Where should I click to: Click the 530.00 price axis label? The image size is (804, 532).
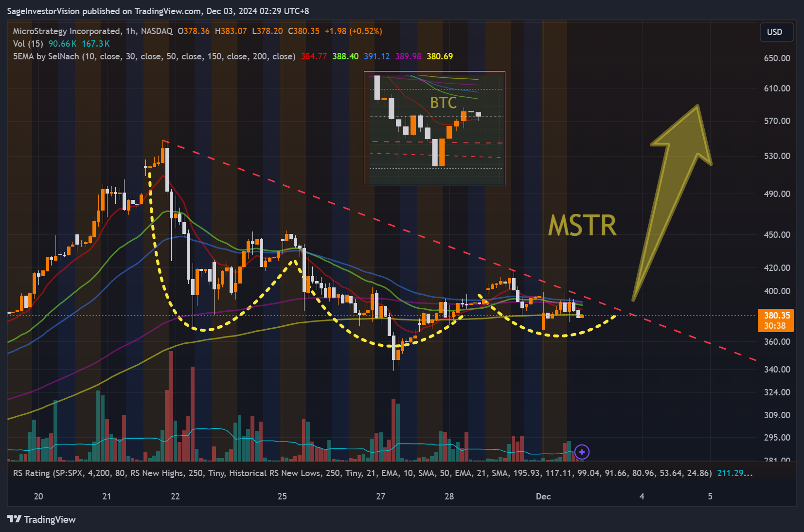tap(777, 156)
